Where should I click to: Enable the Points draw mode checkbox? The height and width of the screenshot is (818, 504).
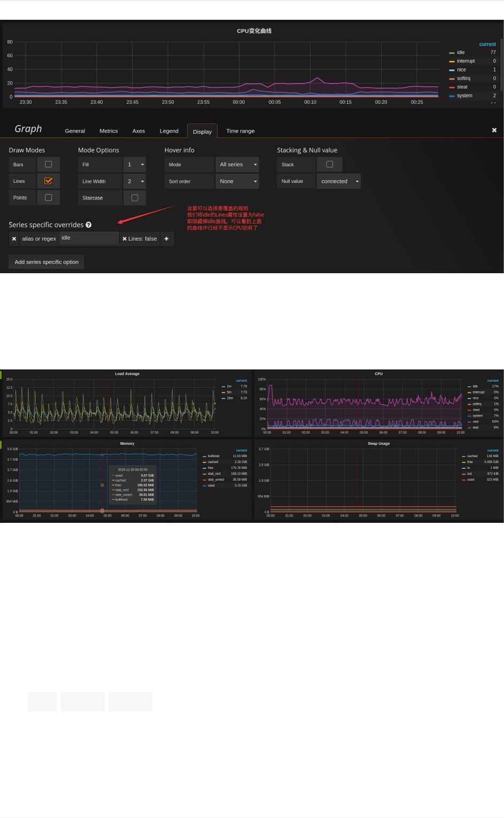coord(49,198)
